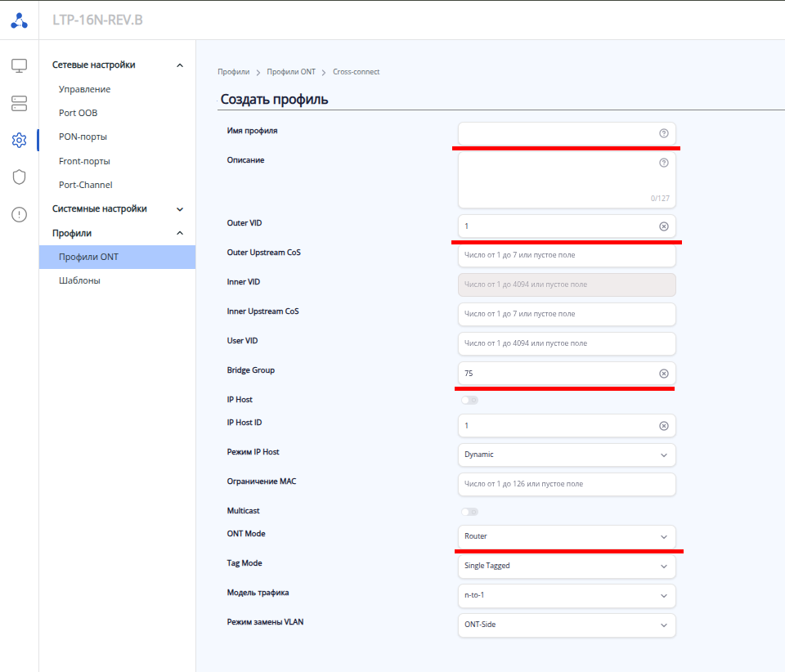The width and height of the screenshot is (785, 672).
Task: Click the Профили breadcrumb link
Action: [233, 72]
